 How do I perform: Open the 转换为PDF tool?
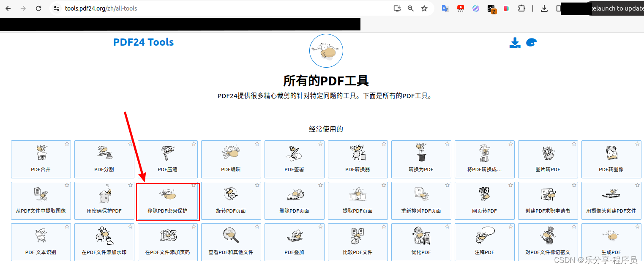[421, 159]
